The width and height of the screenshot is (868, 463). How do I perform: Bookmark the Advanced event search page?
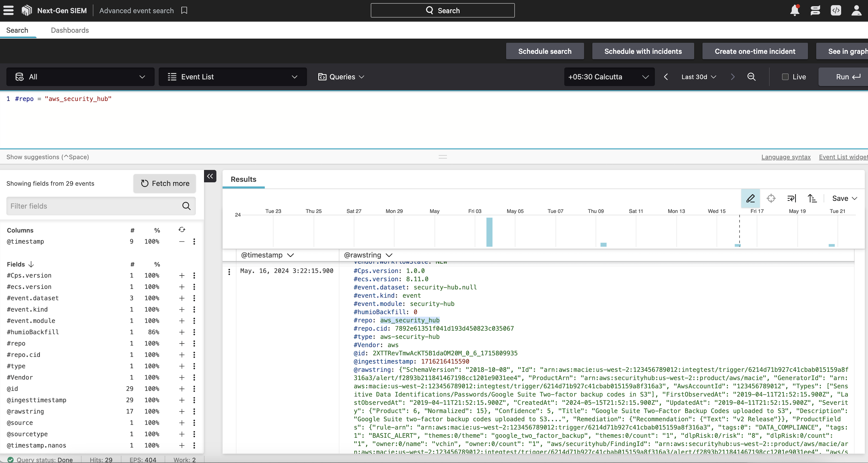click(184, 10)
